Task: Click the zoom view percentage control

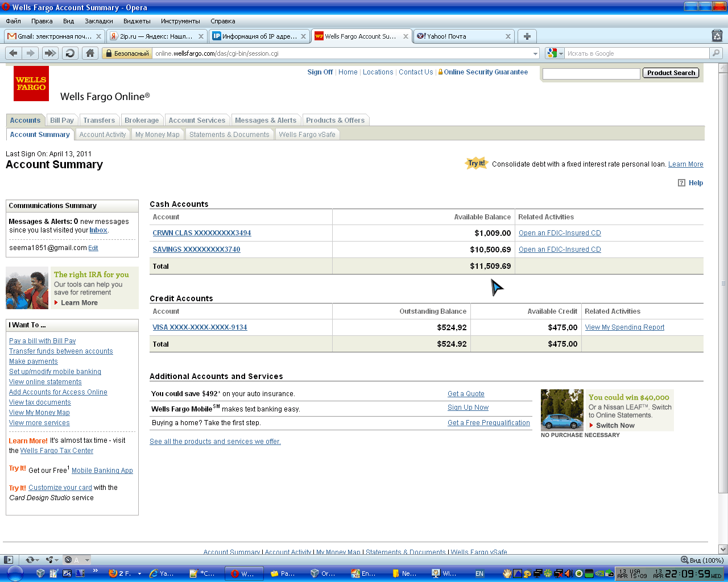Action: pos(702,560)
